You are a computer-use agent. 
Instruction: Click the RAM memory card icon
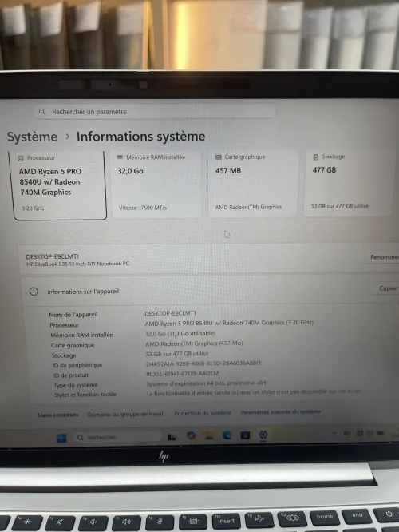click(120, 157)
